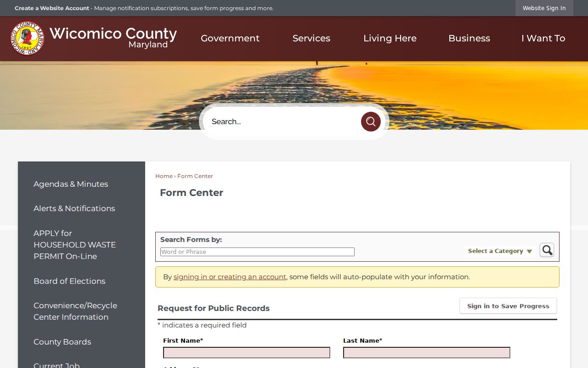Open Convenience/Recycle Center Information link

click(75, 311)
